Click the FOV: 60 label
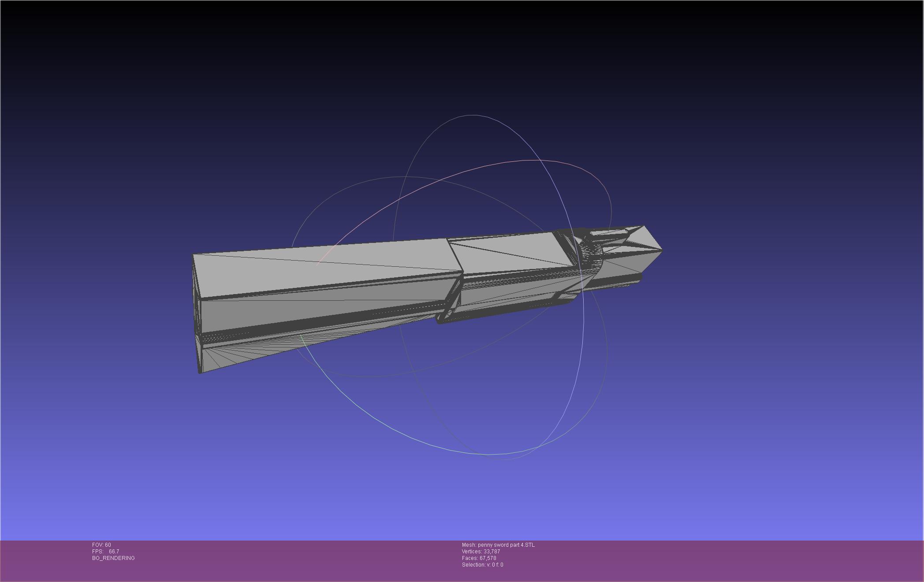Screen dimensions: 924x582 (101, 545)
